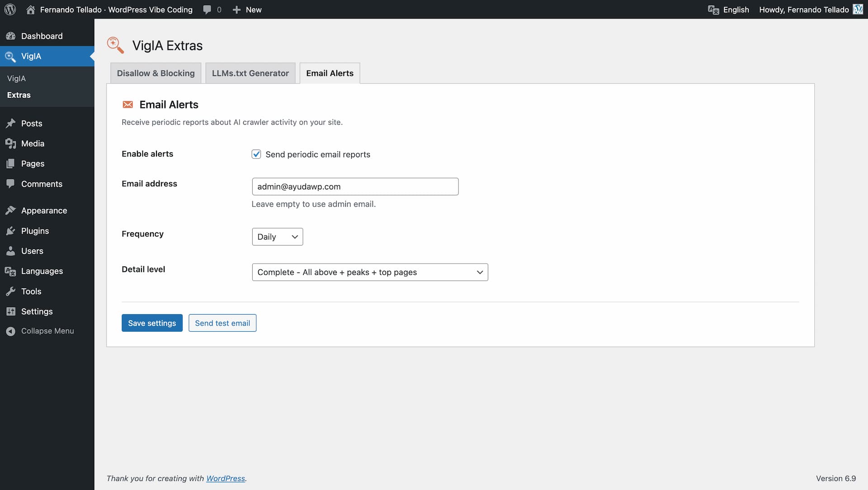
Task: Select the Appearance paintbrush icon
Action: click(10, 210)
